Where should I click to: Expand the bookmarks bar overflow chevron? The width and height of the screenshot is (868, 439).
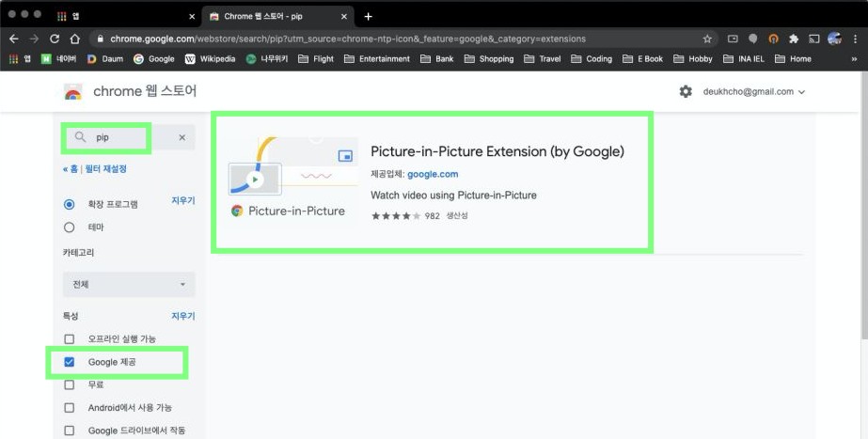click(854, 58)
